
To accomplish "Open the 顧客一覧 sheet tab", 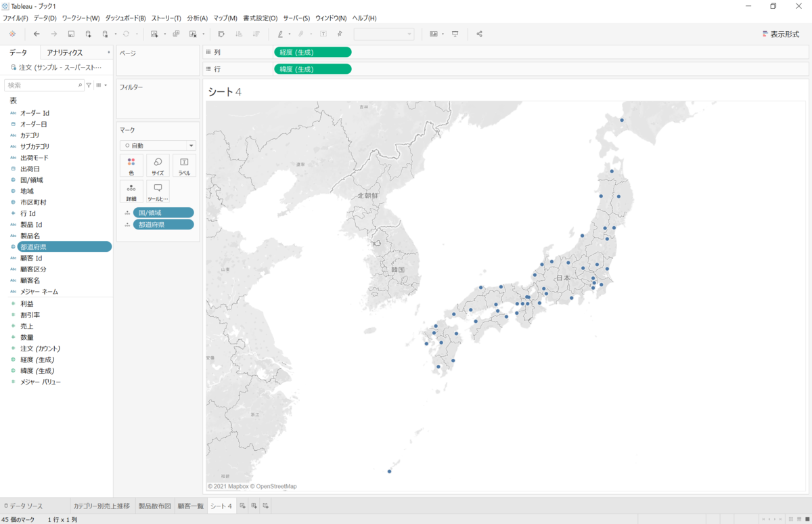I will pyautogui.click(x=190, y=506).
